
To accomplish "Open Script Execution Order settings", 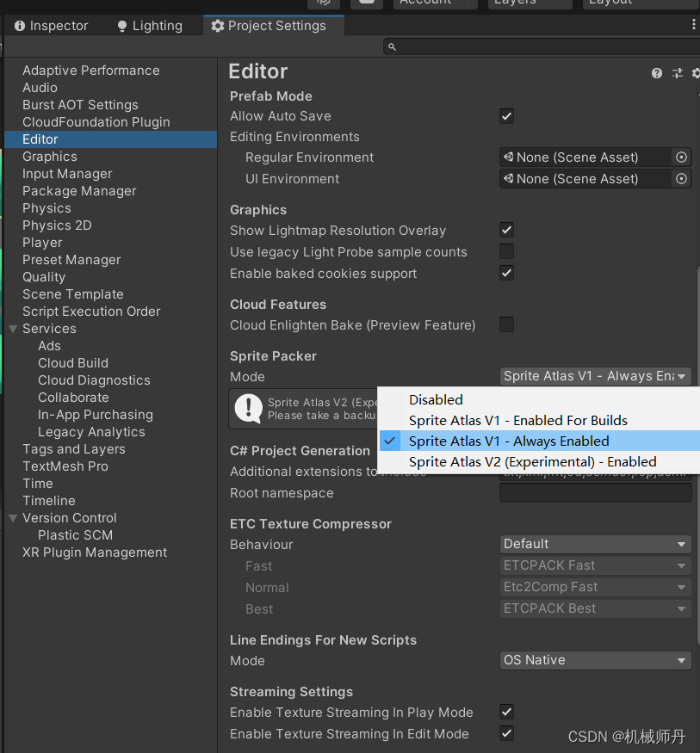I will coord(91,312).
